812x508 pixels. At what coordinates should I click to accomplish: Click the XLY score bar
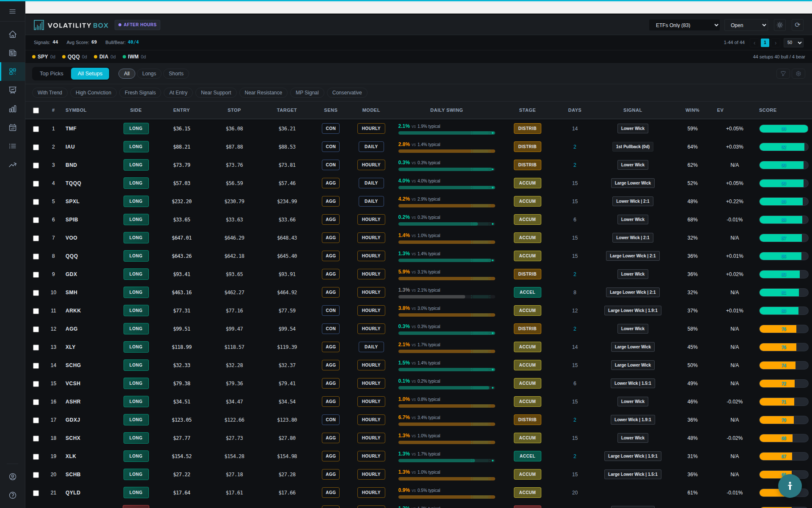784,347
